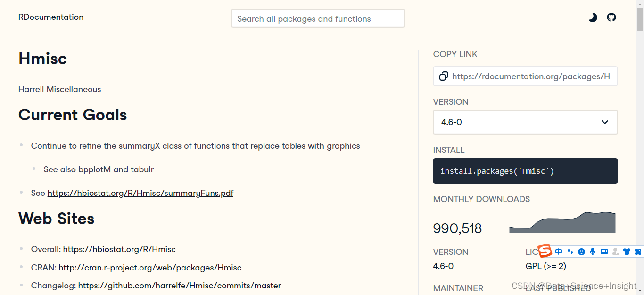Toggle dark mode with the moon icon
This screenshot has width=644, height=295.
593,17
